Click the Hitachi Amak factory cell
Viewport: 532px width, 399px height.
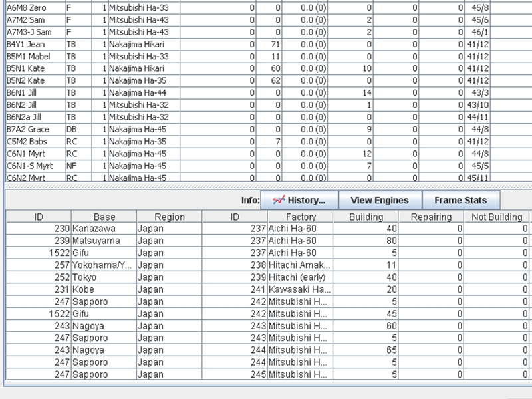click(301, 265)
